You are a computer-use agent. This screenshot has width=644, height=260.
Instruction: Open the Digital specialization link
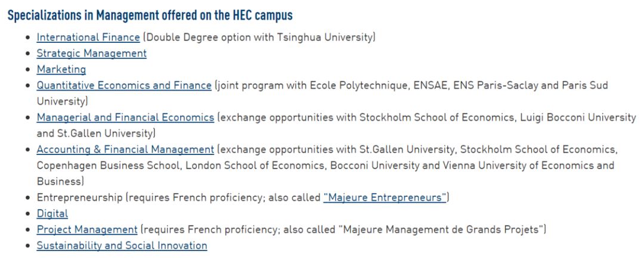point(52,213)
